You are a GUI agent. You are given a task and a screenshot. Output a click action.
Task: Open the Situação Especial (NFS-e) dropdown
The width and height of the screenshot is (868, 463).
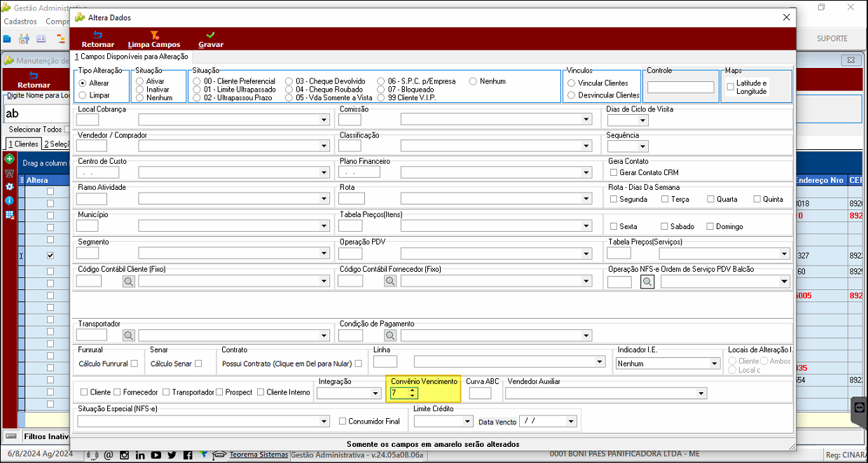click(x=324, y=421)
